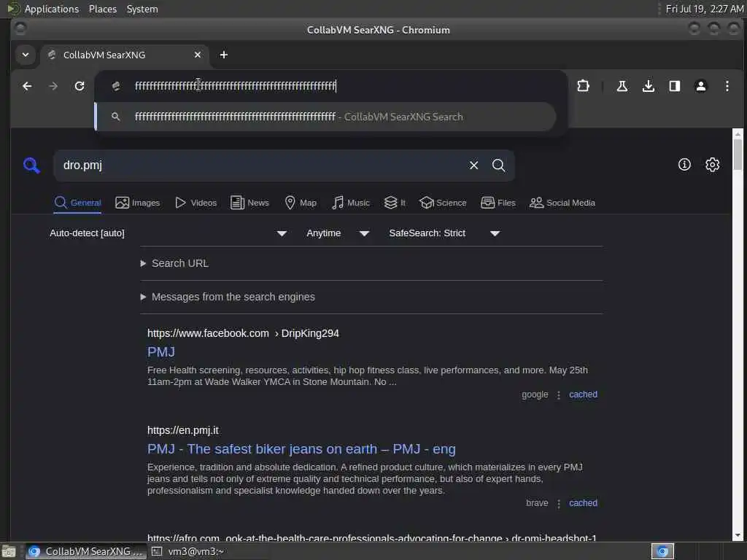
Task: Open the SafeSearch: Strict dropdown
Action: coord(444,233)
